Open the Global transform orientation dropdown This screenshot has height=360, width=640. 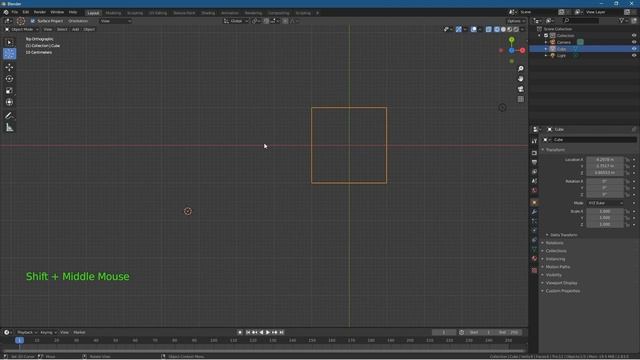pyautogui.click(x=236, y=21)
